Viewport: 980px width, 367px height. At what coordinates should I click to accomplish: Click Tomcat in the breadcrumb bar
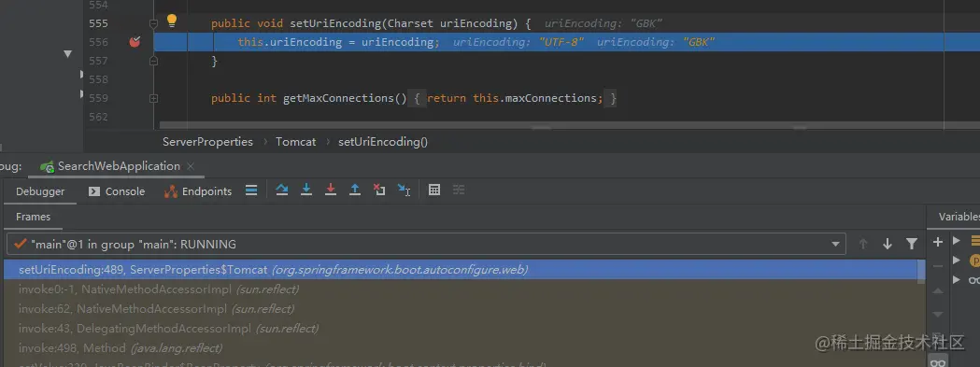295,142
